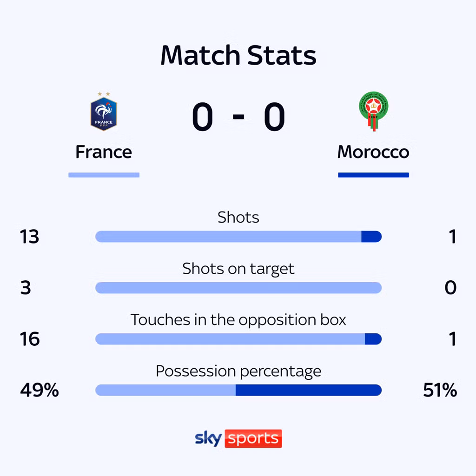Click the dark blue Morocco color bar
The image size is (476, 476).
[x=373, y=175]
